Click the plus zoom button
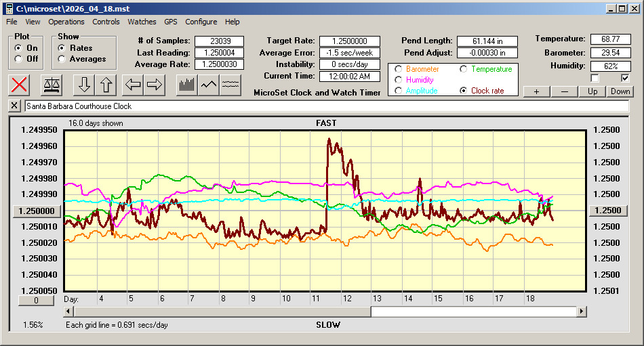 [x=536, y=91]
